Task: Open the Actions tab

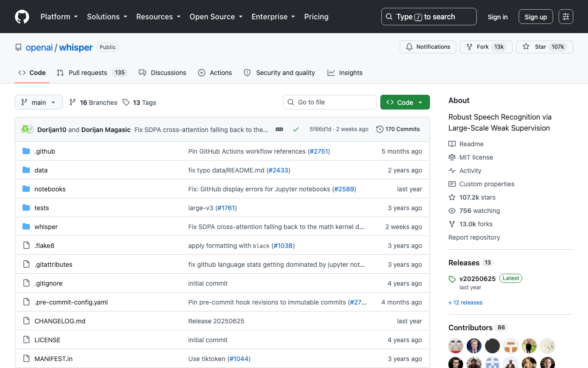Action: point(215,73)
